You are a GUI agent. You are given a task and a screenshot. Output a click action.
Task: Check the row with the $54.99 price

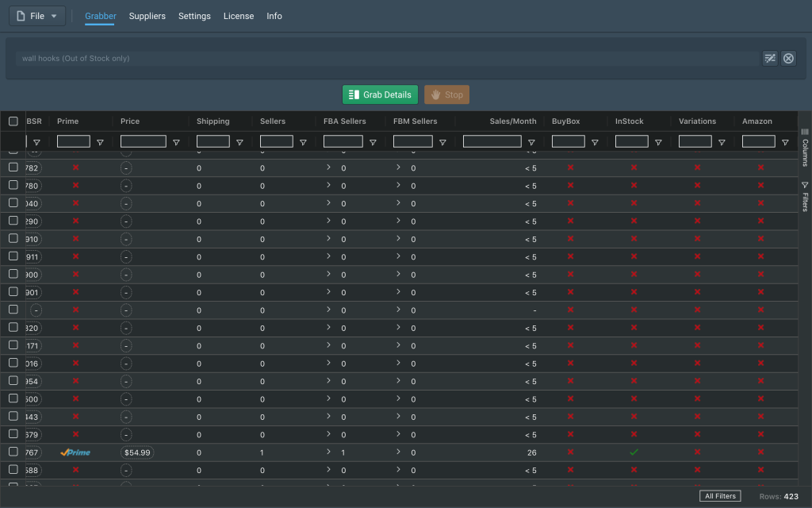[13, 452]
